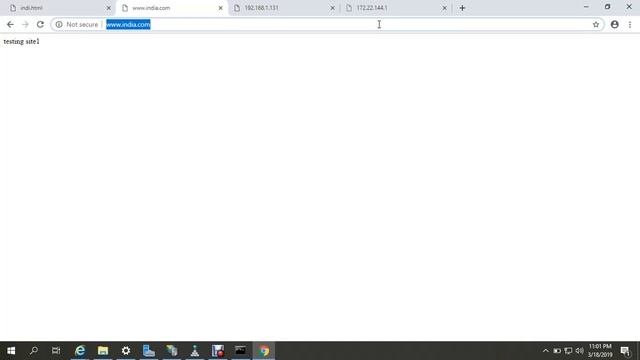Select the www.india.com tab
The height and width of the screenshot is (360, 640).
pyautogui.click(x=171, y=8)
